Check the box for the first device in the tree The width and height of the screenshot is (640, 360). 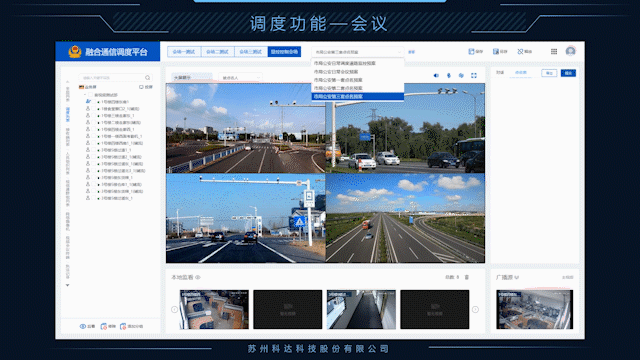pyautogui.click(x=93, y=102)
